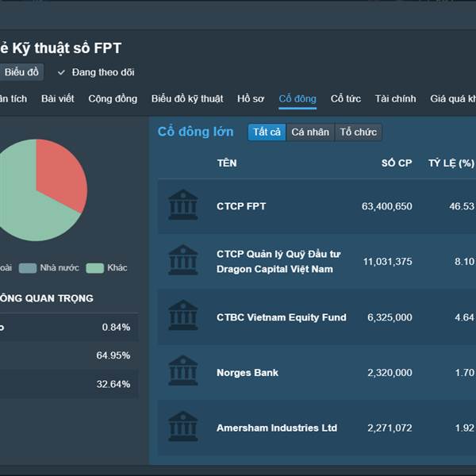This screenshot has width=476, height=476.
Task: Filter shareholders by Tổ chức
Action: [359, 132]
